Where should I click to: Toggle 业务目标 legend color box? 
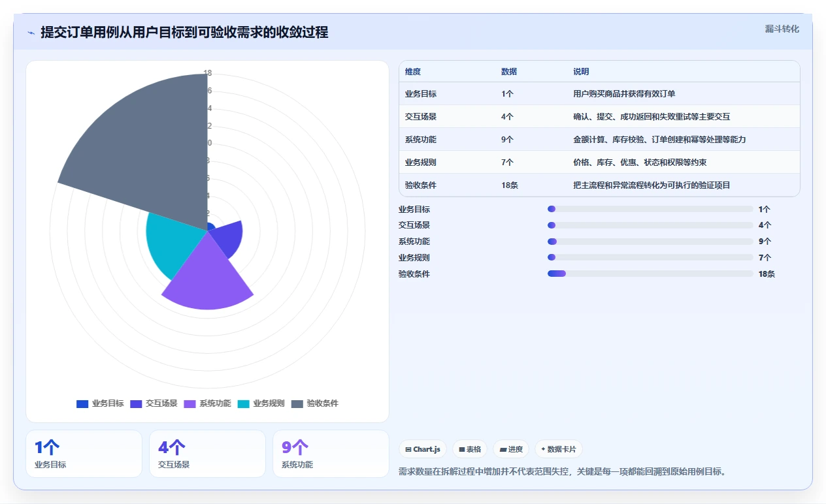coord(82,403)
